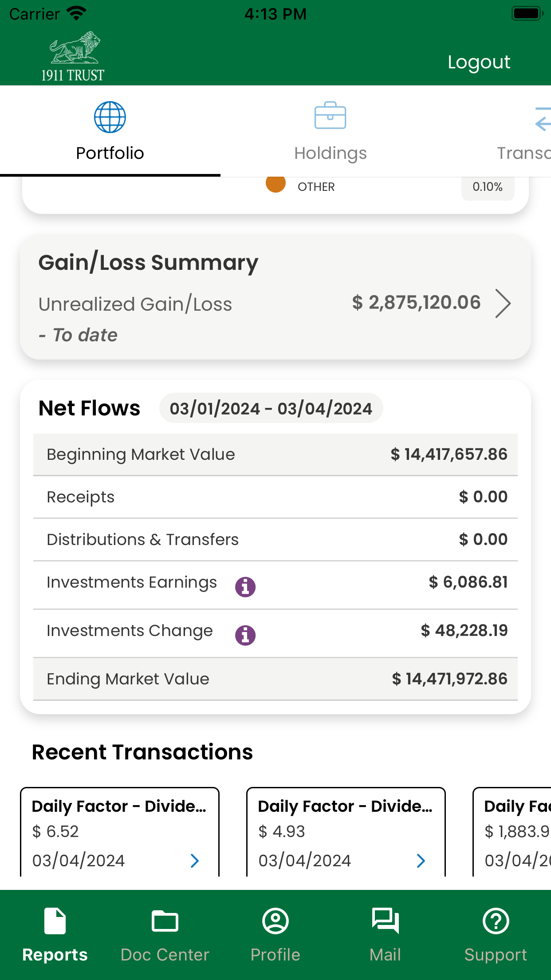Tap the 1911 Trust lion logo
Screen dimensions: 551x980
[73, 56]
